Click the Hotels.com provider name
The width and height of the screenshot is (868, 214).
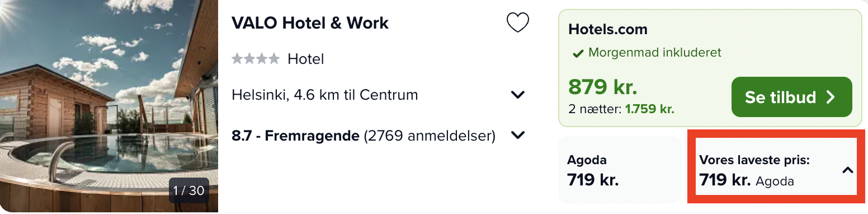(x=608, y=29)
